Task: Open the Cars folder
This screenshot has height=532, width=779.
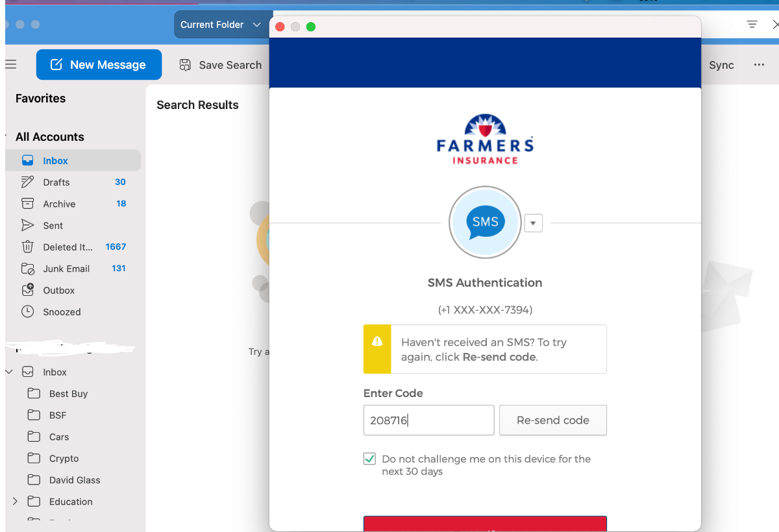Action: (73, 437)
